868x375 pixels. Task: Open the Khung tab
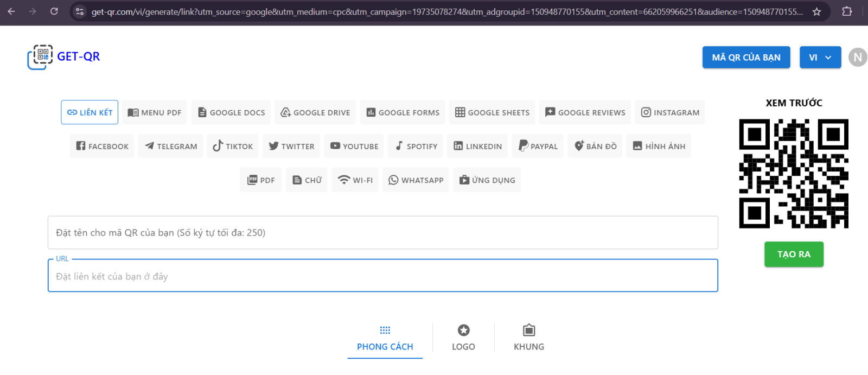coord(529,338)
